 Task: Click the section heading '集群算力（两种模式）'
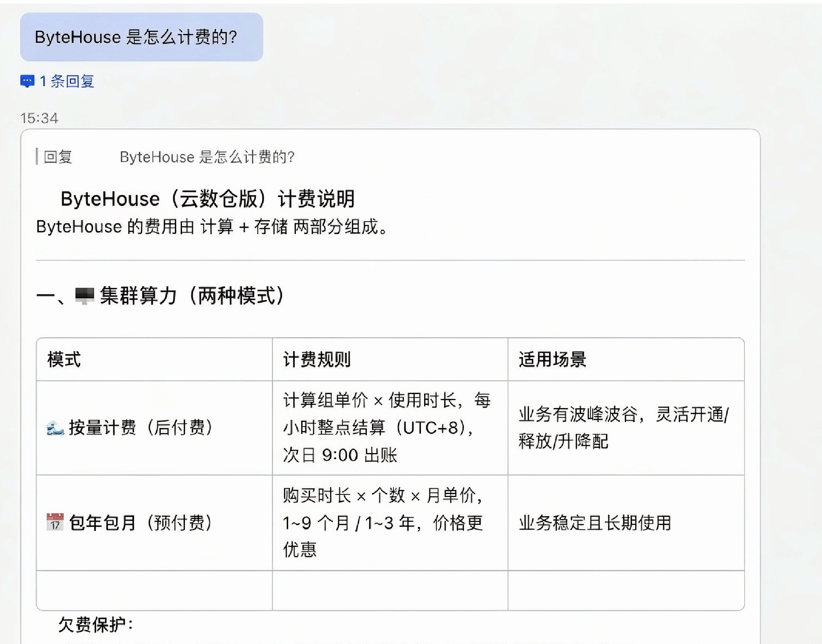pos(193,296)
